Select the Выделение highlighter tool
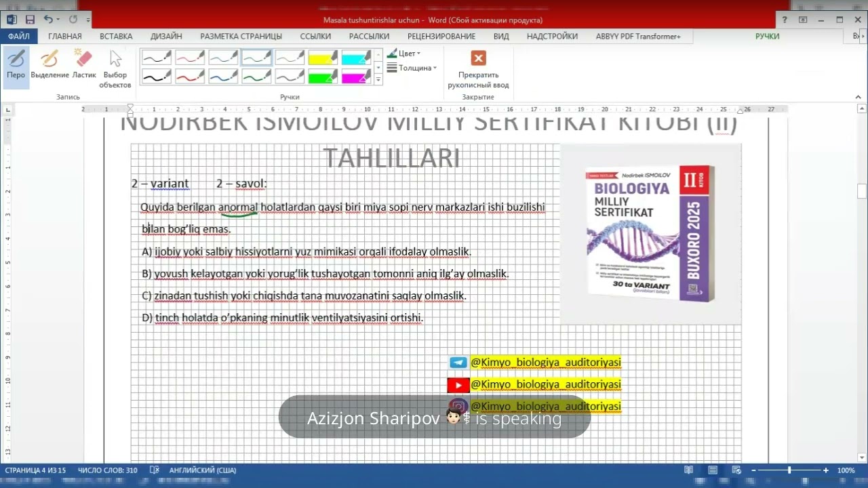Viewport: 868px width, 488px height. click(50, 66)
